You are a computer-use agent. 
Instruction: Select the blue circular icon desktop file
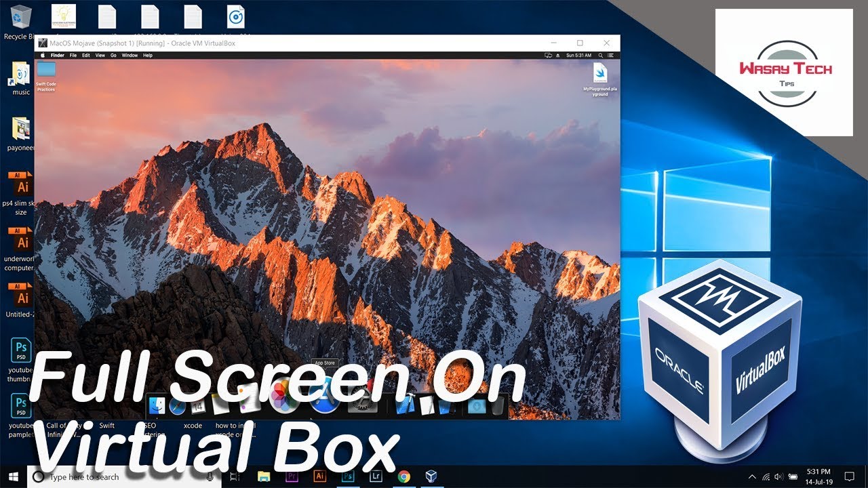pyautogui.click(x=236, y=17)
